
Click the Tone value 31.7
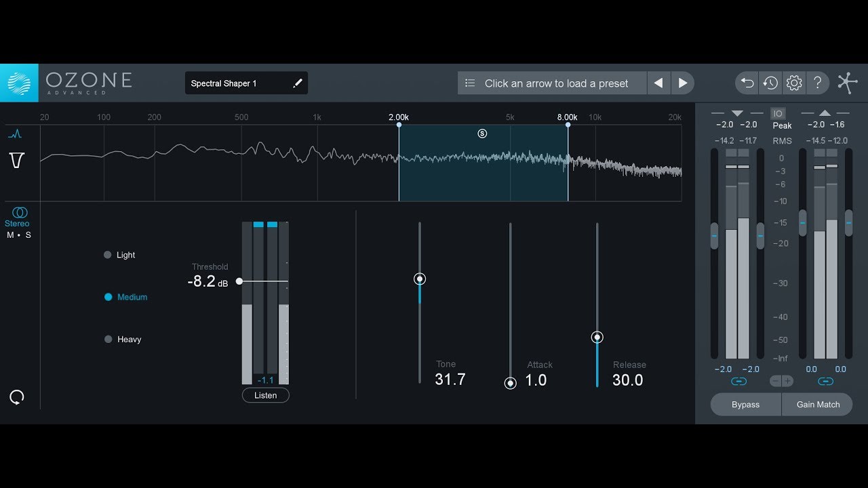point(450,380)
